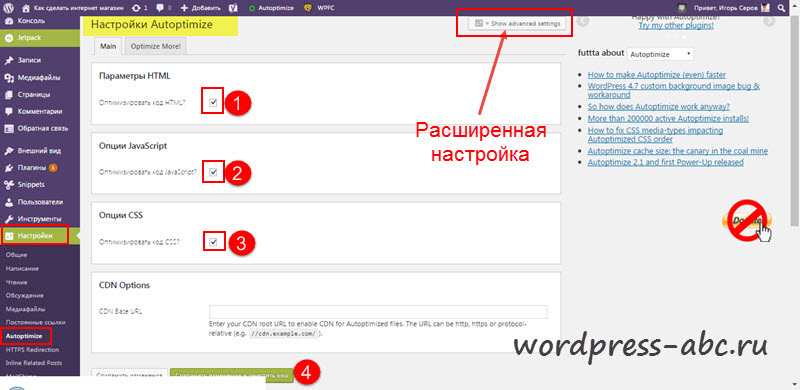Open More than 200000 active installs link

[668, 118]
